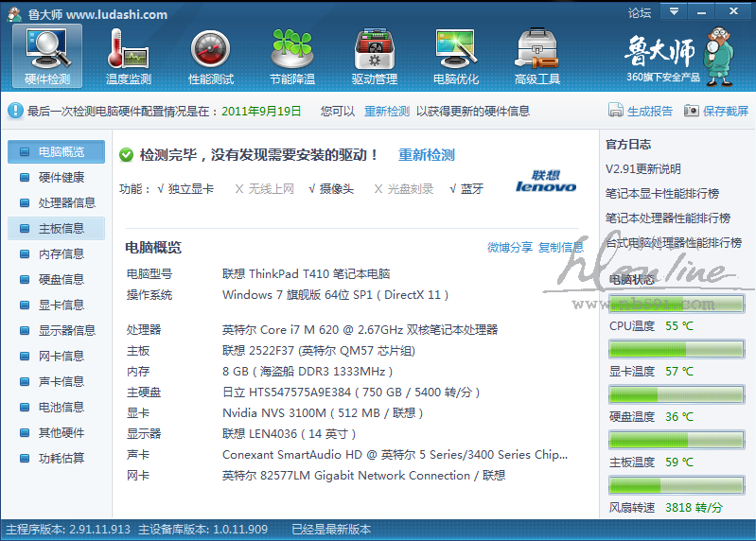The image size is (756, 541).
Task: Click the 微博分享 share link
Action: [510, 248]
